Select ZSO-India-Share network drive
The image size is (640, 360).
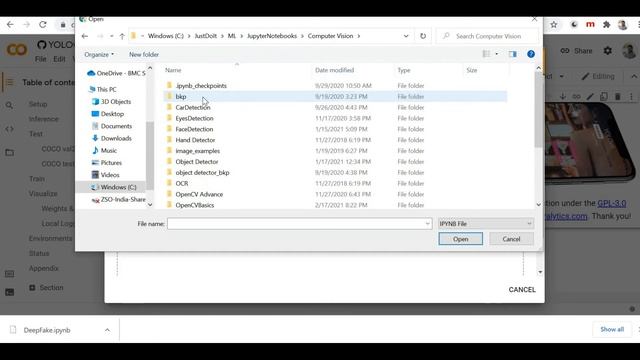119,200
